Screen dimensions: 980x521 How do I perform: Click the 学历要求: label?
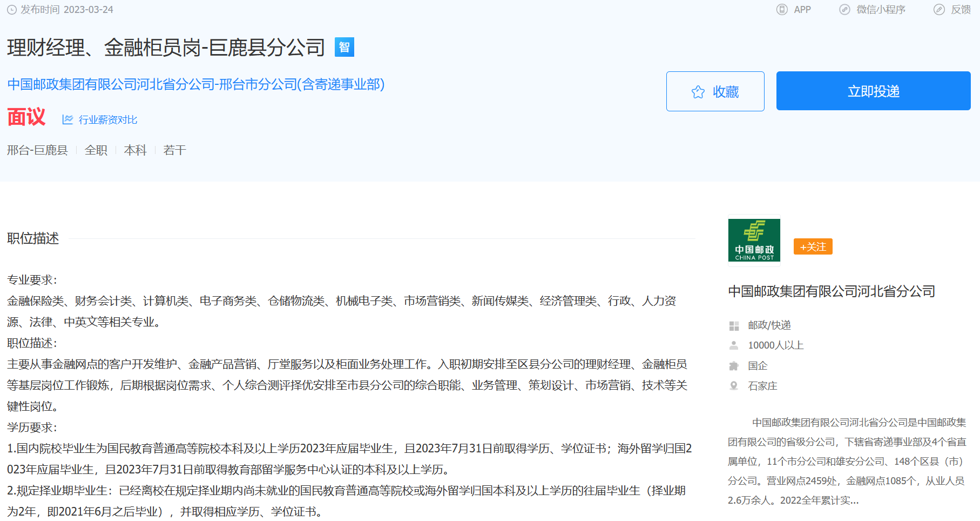[32, 428]
